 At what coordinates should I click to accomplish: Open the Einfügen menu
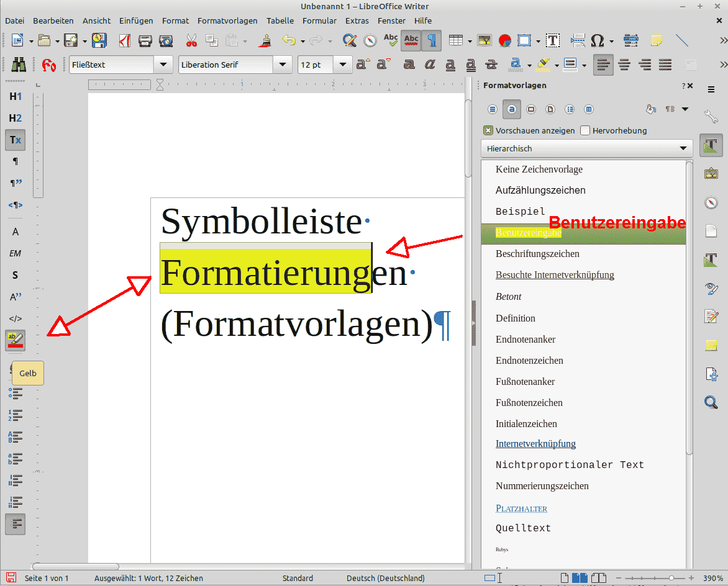pos(136,21)
